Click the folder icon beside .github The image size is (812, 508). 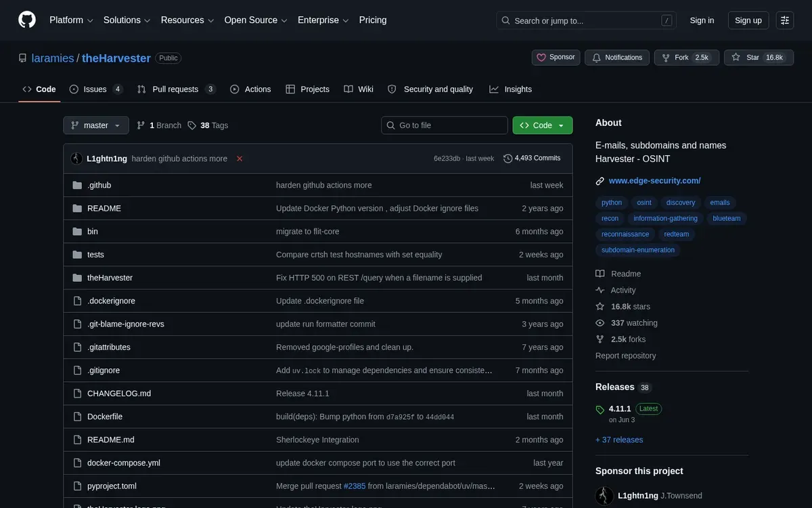77,186
